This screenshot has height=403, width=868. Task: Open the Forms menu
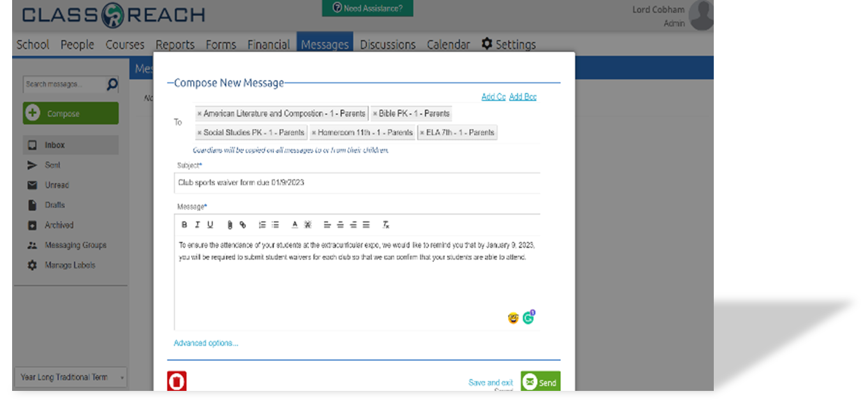[221, 45]
